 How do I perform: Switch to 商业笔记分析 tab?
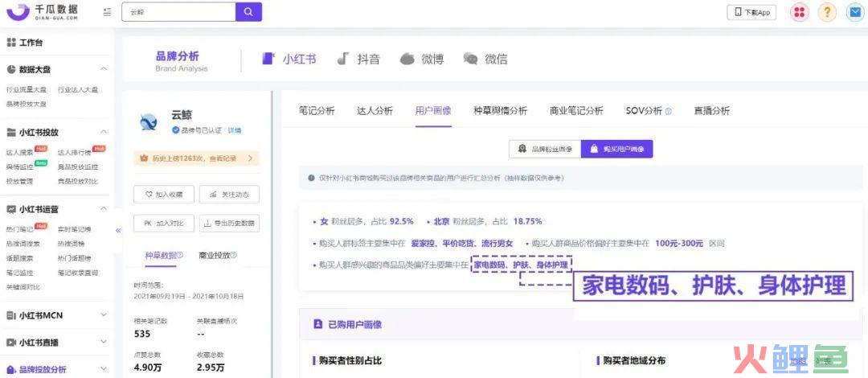click(x=576, y=110)
